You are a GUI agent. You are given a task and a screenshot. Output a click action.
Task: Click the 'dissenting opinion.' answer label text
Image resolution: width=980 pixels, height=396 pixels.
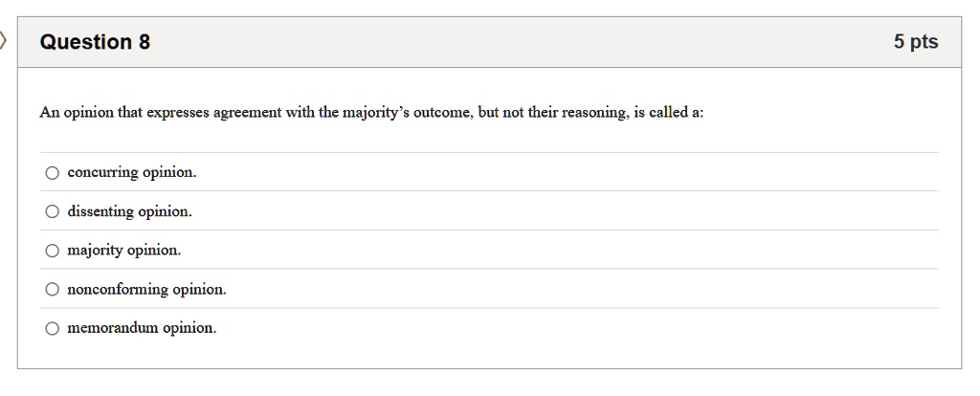[x=130, y=211]
